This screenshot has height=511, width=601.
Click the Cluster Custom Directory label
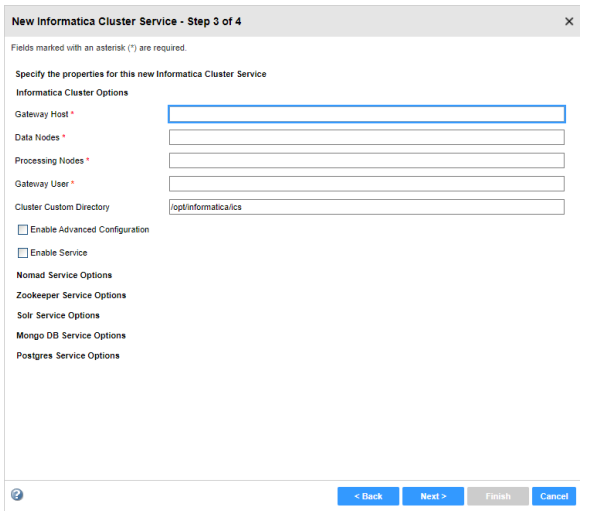coord(62,207)
